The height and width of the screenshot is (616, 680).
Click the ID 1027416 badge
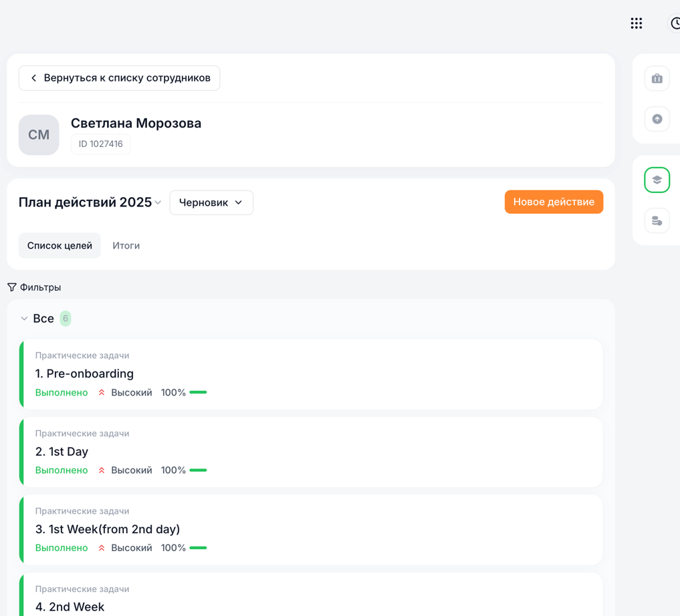[x=101, y=144]
